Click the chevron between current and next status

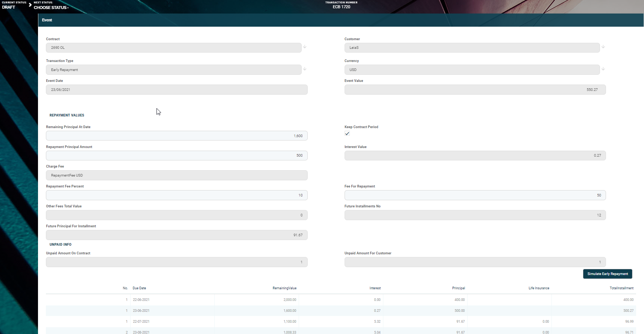click(x=30, y=5)
